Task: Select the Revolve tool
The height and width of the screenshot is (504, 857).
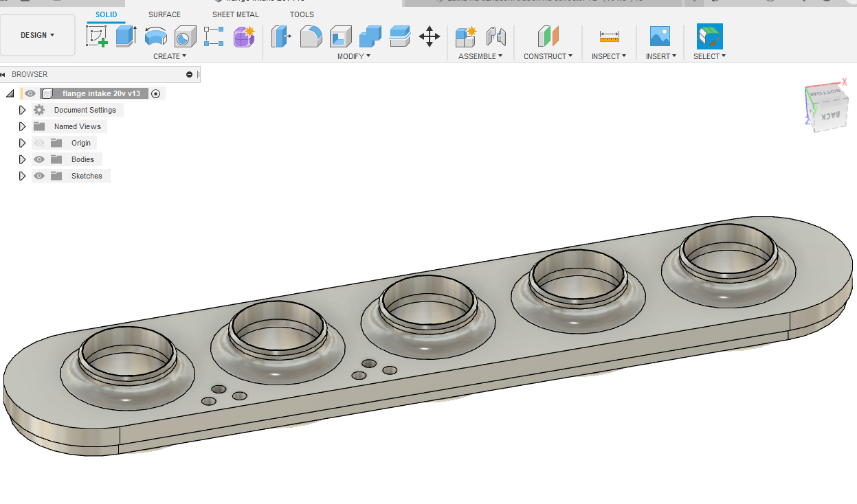Action: tap(156, 36)
